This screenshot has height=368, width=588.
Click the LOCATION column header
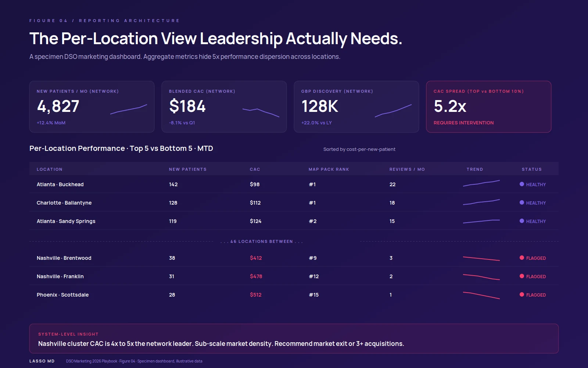click(x=50, y=169)
